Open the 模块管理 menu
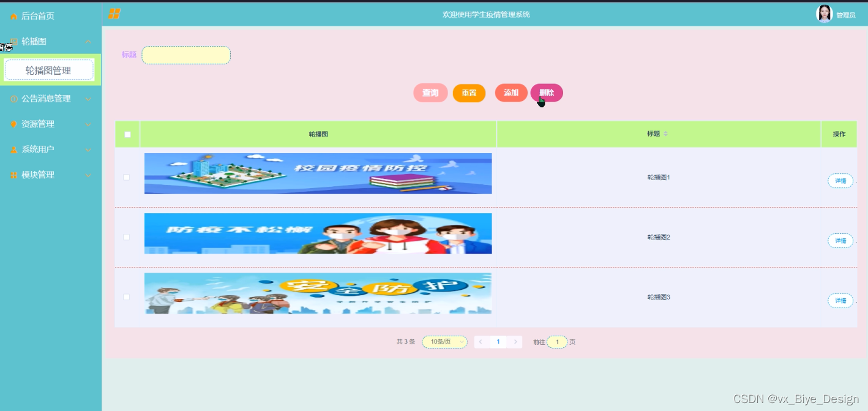 51,175
